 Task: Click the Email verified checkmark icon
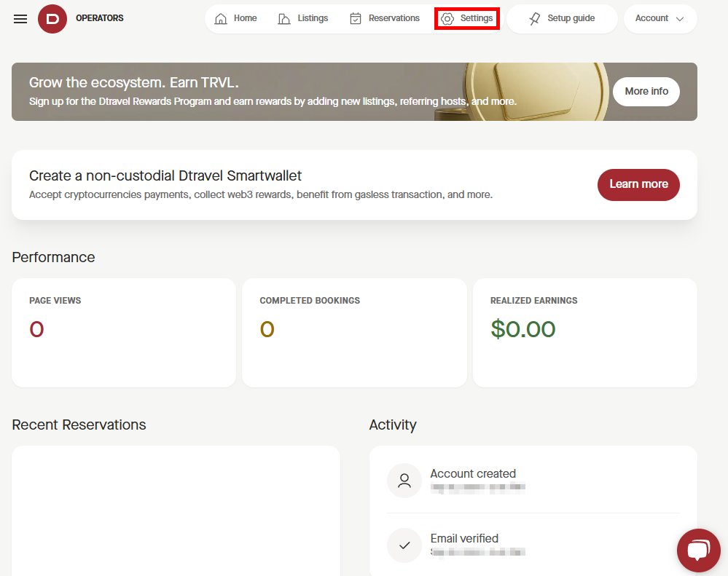click(404, 545)
